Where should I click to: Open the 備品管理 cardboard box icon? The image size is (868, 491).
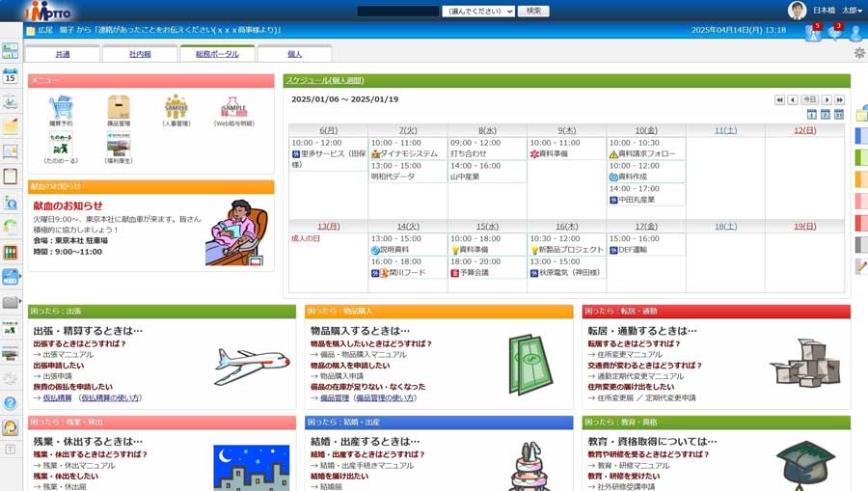pyautogui.click(x=118, y=108)
